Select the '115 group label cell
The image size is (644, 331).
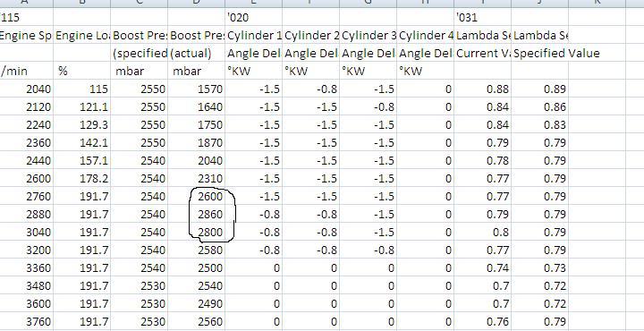[x=26, y=17]
